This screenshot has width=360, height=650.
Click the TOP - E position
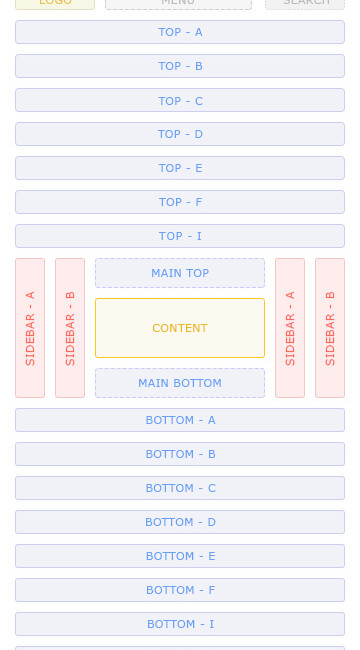180,168
